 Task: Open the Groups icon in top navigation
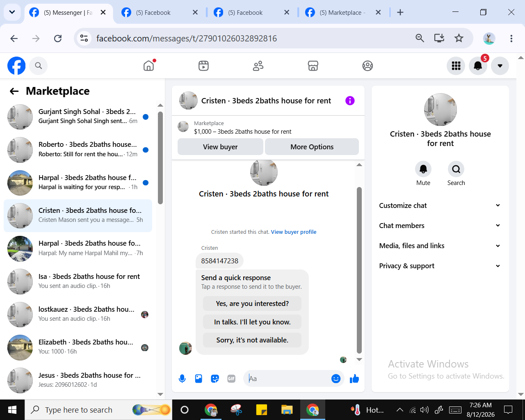pyautogui.click(x=367, y=66)
